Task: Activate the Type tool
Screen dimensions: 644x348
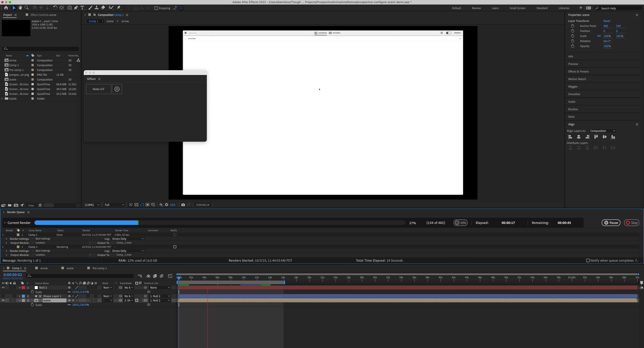Action: tap(82, 8)
